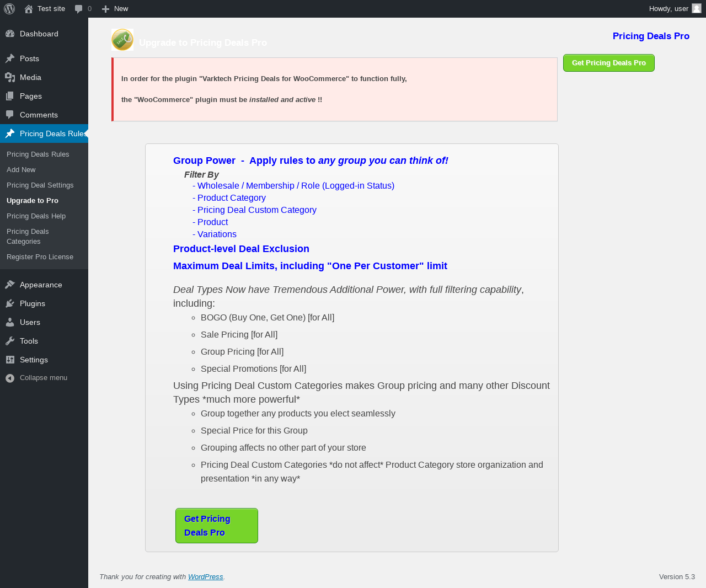This screenshot has width=706, height=588.
Task: Click Wholesale / Membership / Role link
Action: coord(296,186)
